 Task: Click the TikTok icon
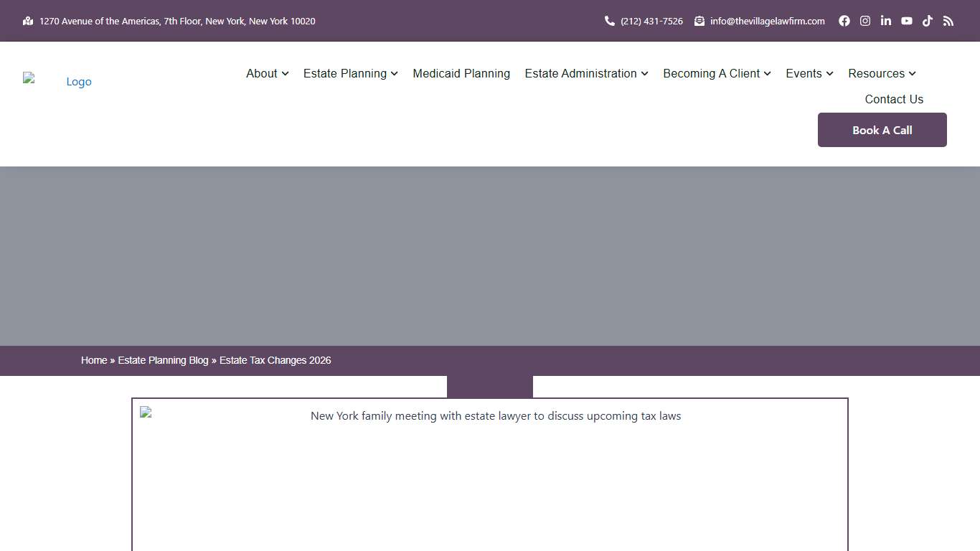coord(928,21)
